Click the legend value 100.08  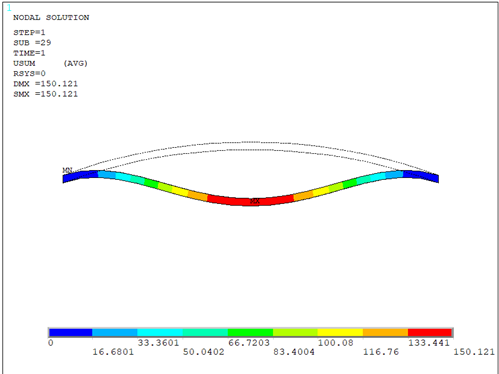pyautogui.click(x=336, y=343)
